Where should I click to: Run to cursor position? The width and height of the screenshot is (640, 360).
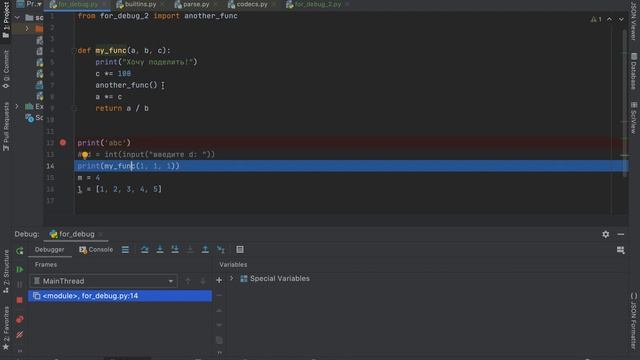[x=221, y=249]
